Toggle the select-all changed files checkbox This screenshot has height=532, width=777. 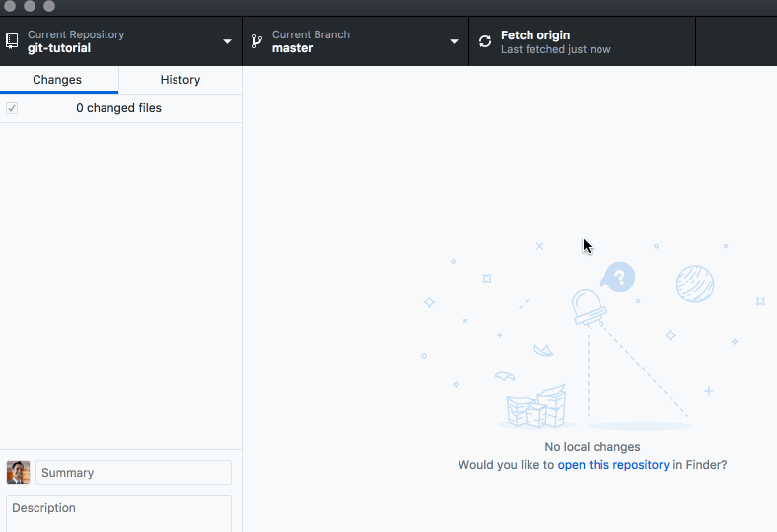click(12, 108)
